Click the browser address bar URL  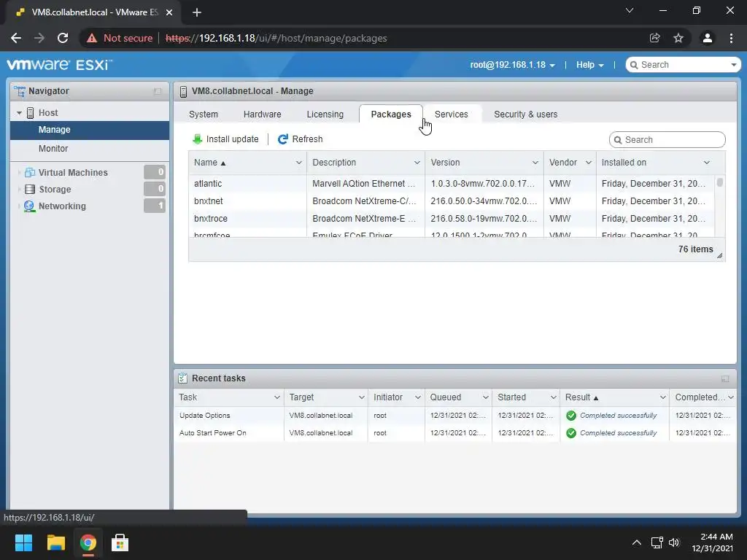click(x=276, y=38)
